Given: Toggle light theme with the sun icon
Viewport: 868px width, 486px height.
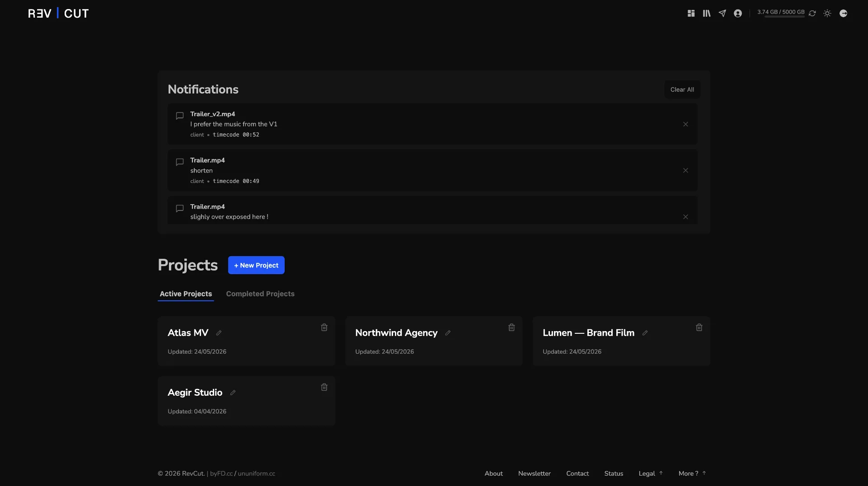Looking at the screenshot, I should tap(827, 14).
